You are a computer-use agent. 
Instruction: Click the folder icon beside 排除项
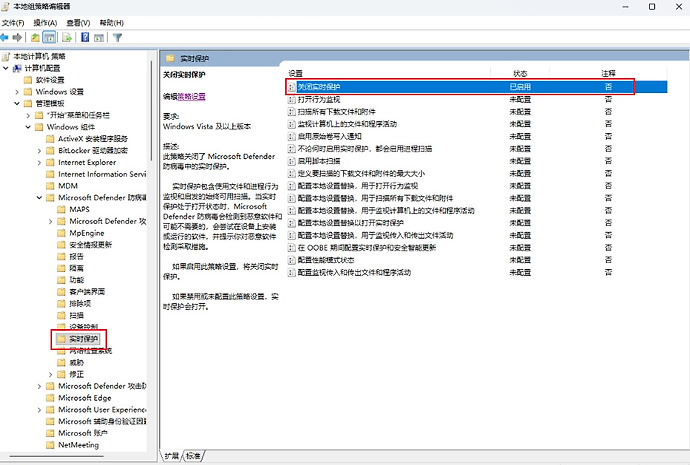[62, 304]
